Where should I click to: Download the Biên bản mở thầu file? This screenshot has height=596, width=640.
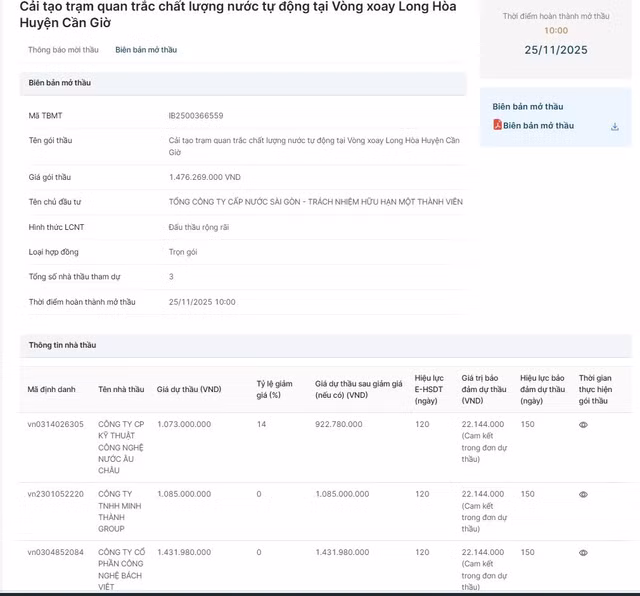[615, 127]
